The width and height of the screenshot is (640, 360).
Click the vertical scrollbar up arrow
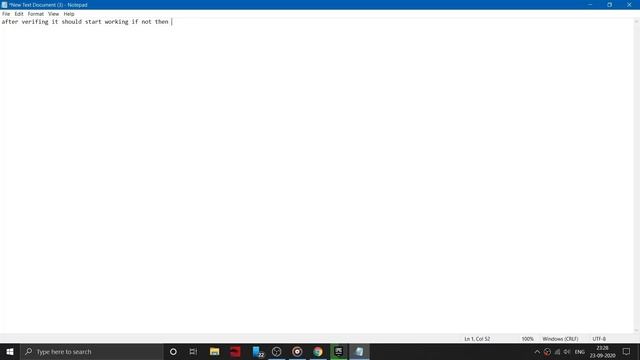point(636,21)
